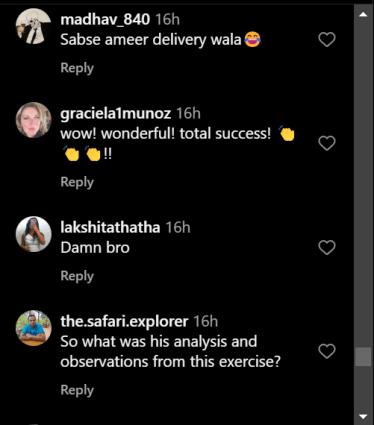Click the 16h timestamp on madhav_840's comment
The image size is (374, 425).
168,19
